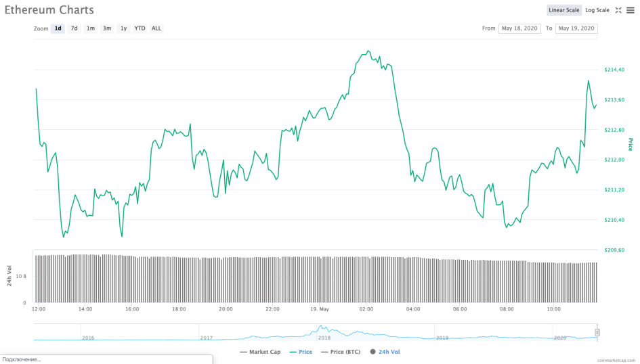This screenshot has height=364, width=640.
Task: Click the $209,60 price axis label
Action: 614,250
